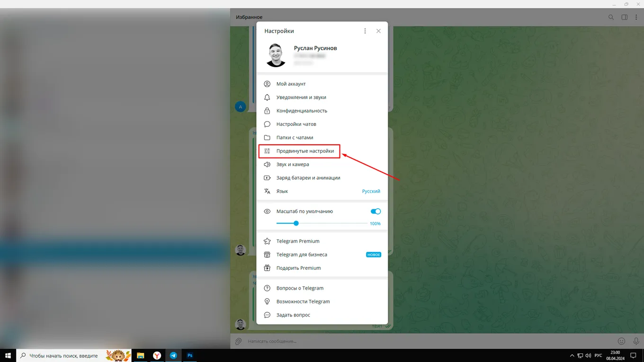The width and height of the screenshot is (644, 362).
Task: Click the Избранное chat title
Action: coord(249,17)
